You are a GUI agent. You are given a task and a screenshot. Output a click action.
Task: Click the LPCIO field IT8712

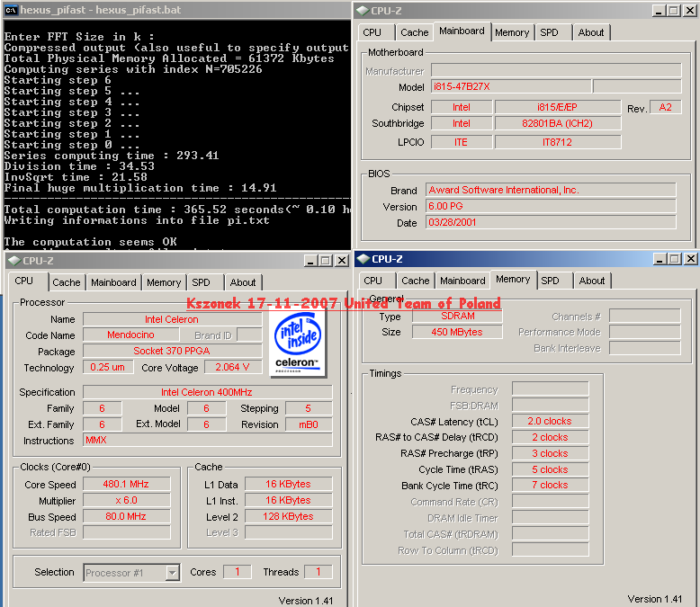(558, 142)
